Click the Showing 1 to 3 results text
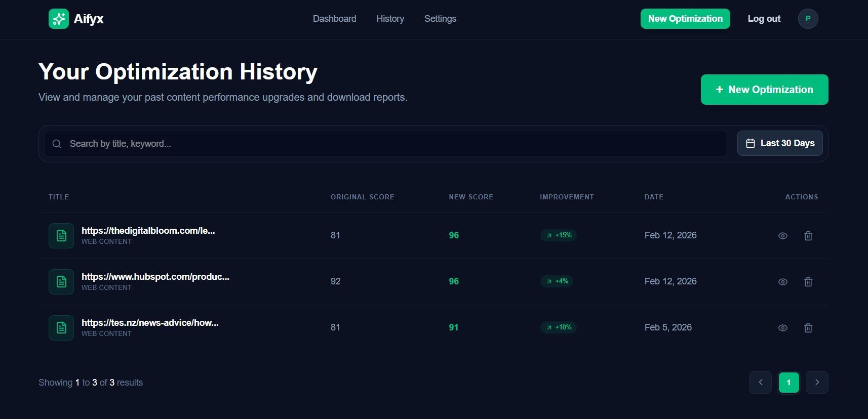 tap(91, 383)
